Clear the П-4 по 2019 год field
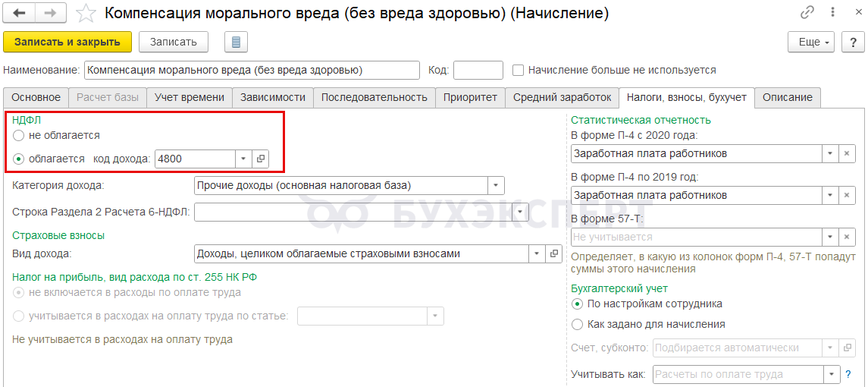Viewport: 868px width, 387px height. (x=847, y=195)
